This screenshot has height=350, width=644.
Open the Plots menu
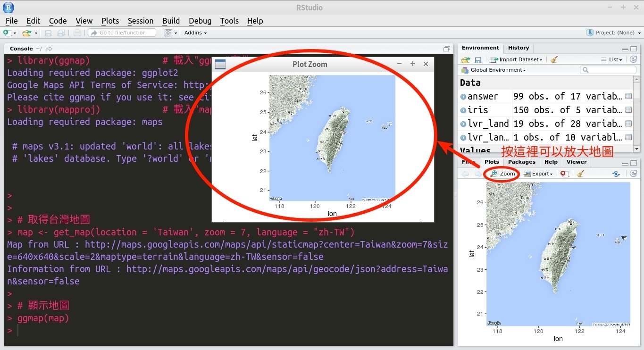(x=110, y=21)
